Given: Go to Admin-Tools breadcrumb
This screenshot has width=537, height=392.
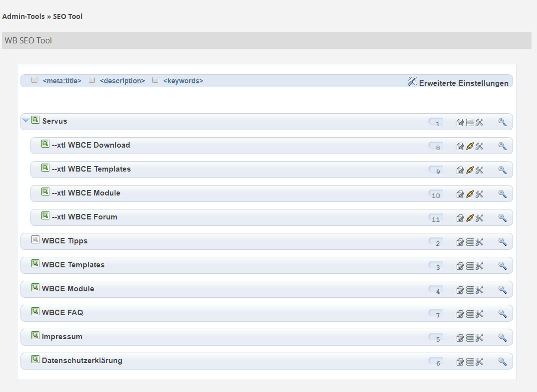Looking at the screenshot, I should pos(23,16).
